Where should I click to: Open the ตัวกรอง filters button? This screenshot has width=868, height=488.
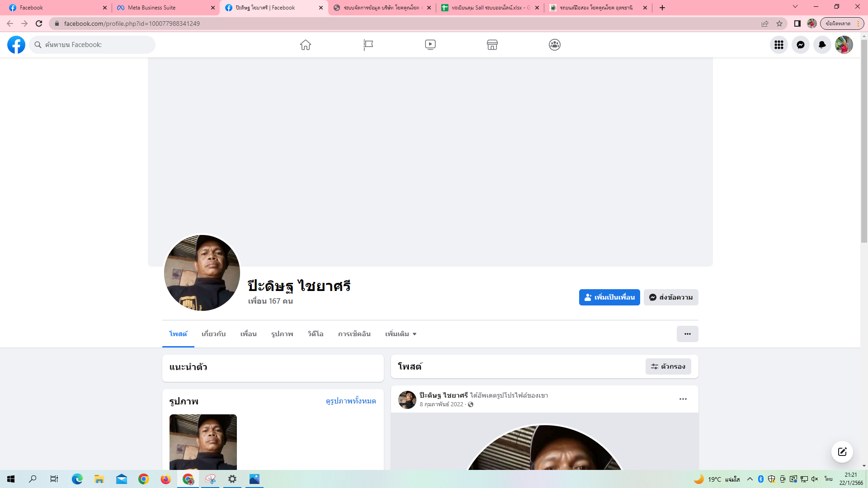click(668, 366)
